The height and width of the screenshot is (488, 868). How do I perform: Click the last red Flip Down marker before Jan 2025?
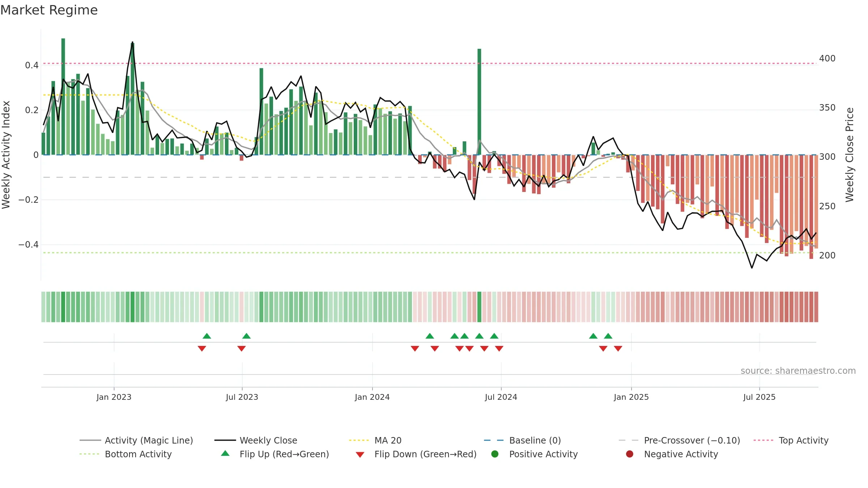point(618,348)
